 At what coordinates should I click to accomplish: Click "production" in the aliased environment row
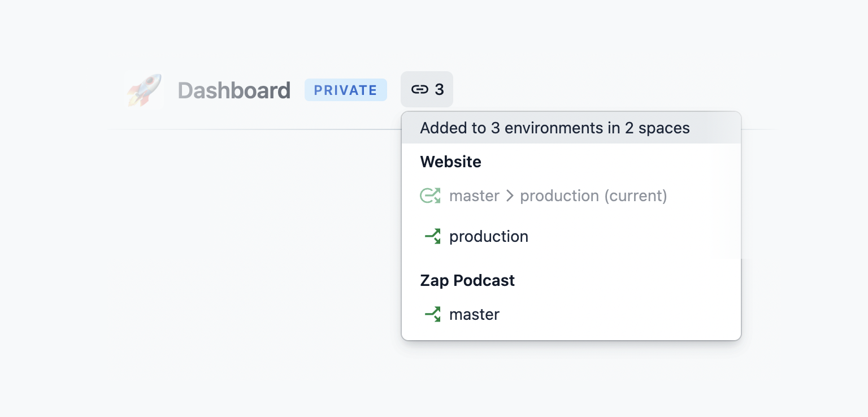pyautogui.click(x=559, y=196)
